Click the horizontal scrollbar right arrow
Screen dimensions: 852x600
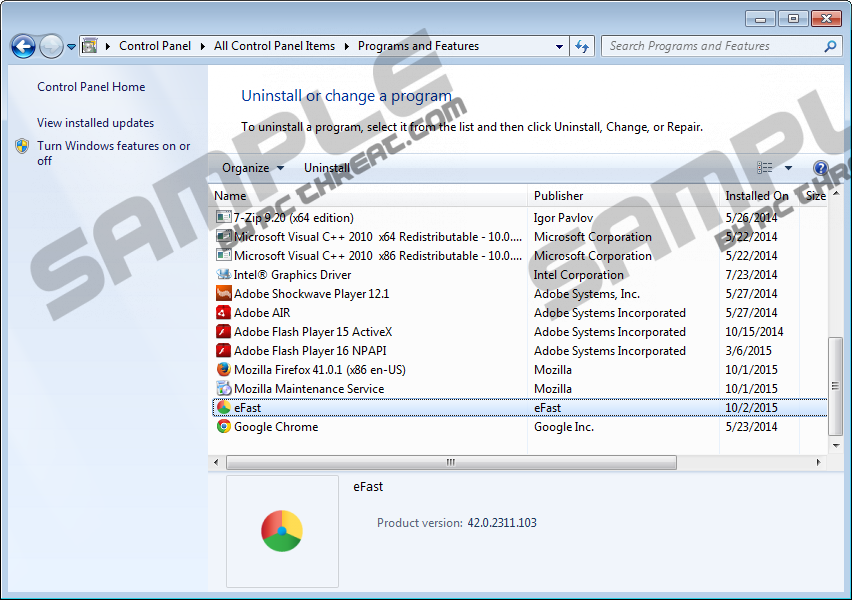pos(819,462)
